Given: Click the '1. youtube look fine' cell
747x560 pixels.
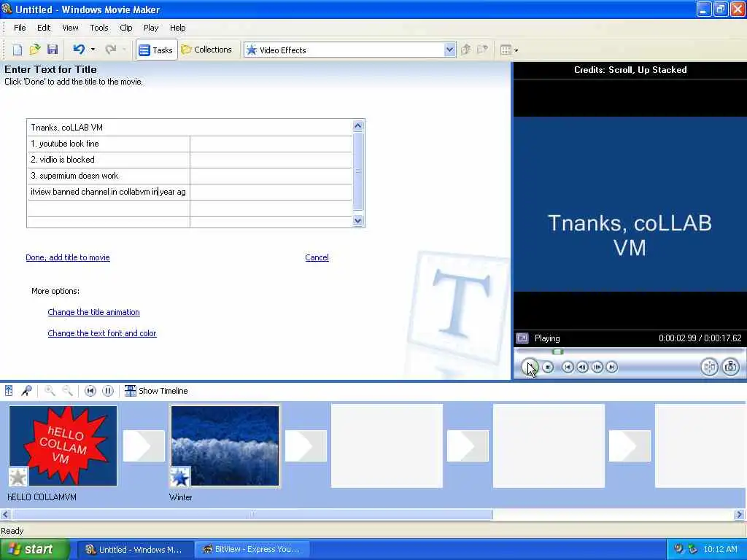Looking at the screenshot, I should [x=109, y=144].
